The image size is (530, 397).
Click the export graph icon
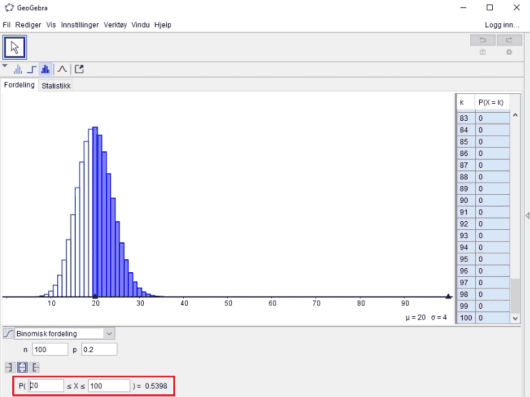[79, 69]
